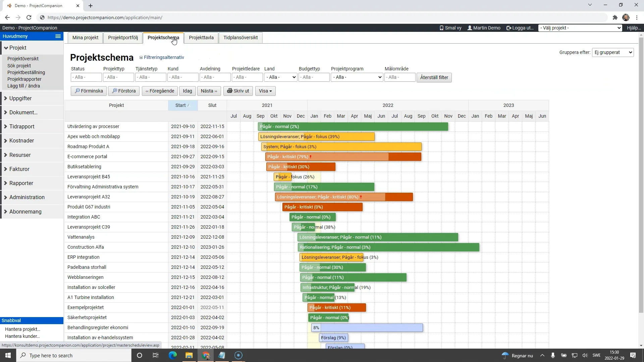Click the Skriv ut print button

pos(238,91)
